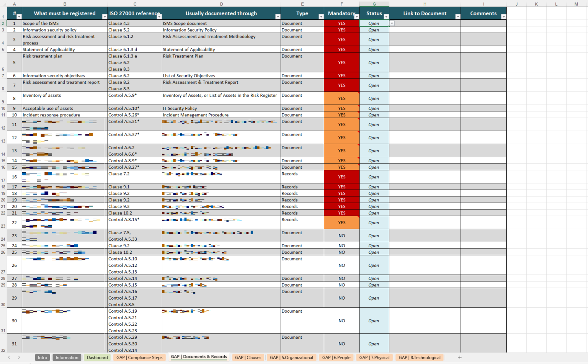Open the GAP | 8.Technological sheet

pyautogui.click(x=420, y=357)
